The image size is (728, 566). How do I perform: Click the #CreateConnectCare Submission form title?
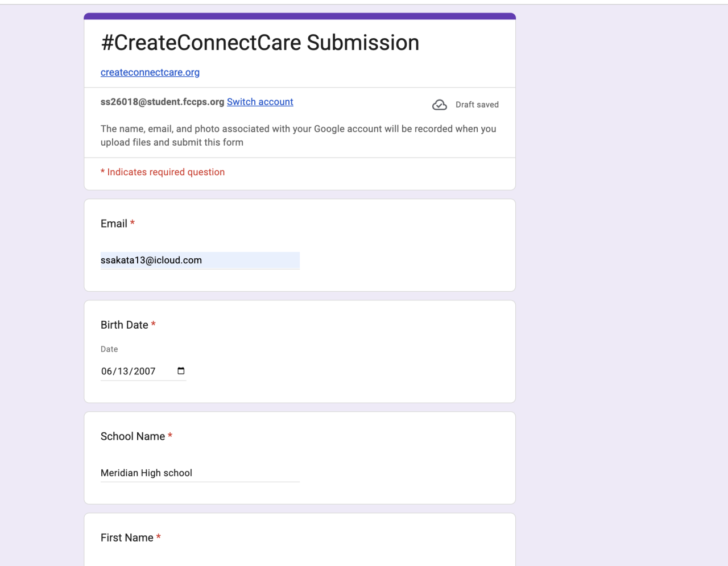pos(260,43)
